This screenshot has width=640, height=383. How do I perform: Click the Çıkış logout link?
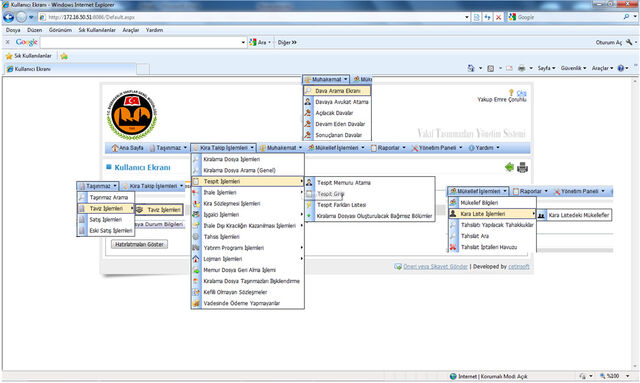521,93
